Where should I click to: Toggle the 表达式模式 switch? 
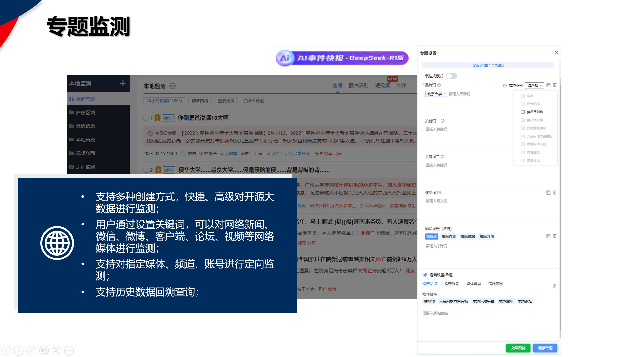point(451,76)
